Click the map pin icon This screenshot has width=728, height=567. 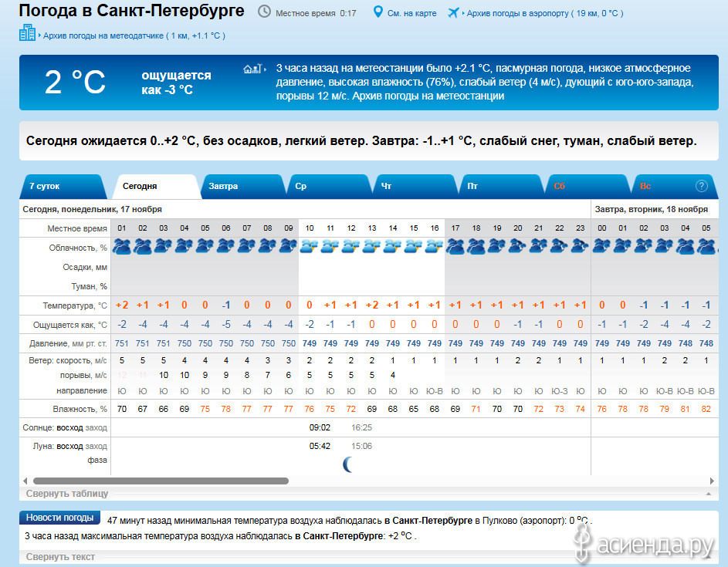point(378,12)
